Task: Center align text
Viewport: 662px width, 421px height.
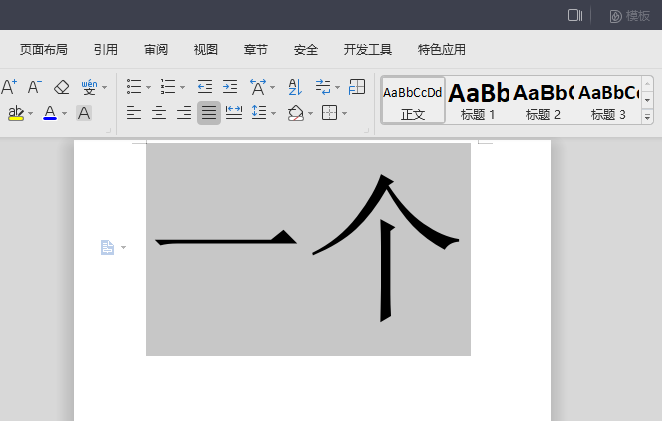Action: tap(159, 113)
